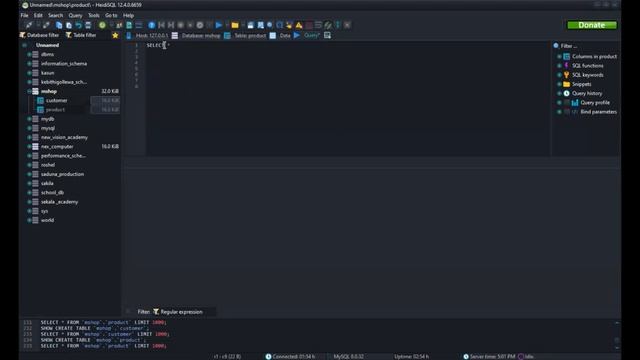Click the disconnect plug icon in the toolbar
This screenshot has width=640, height=360.
click(46, 25)
